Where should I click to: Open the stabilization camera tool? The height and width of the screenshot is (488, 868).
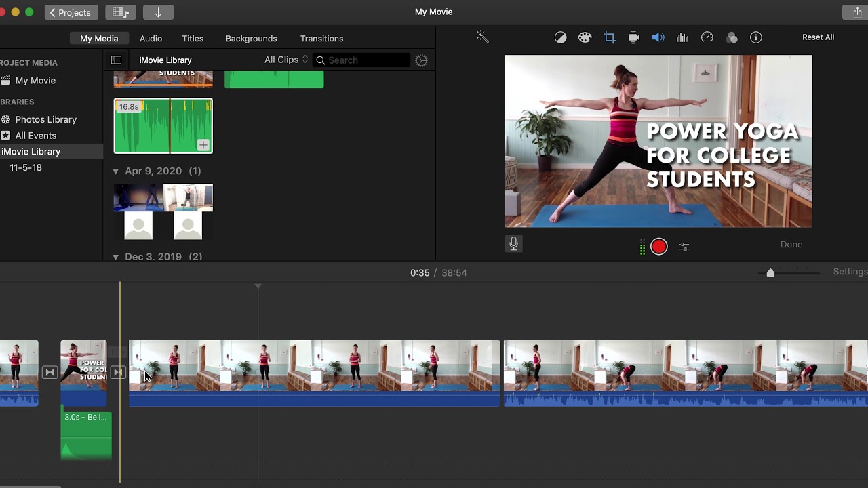(x=634, y=38)
